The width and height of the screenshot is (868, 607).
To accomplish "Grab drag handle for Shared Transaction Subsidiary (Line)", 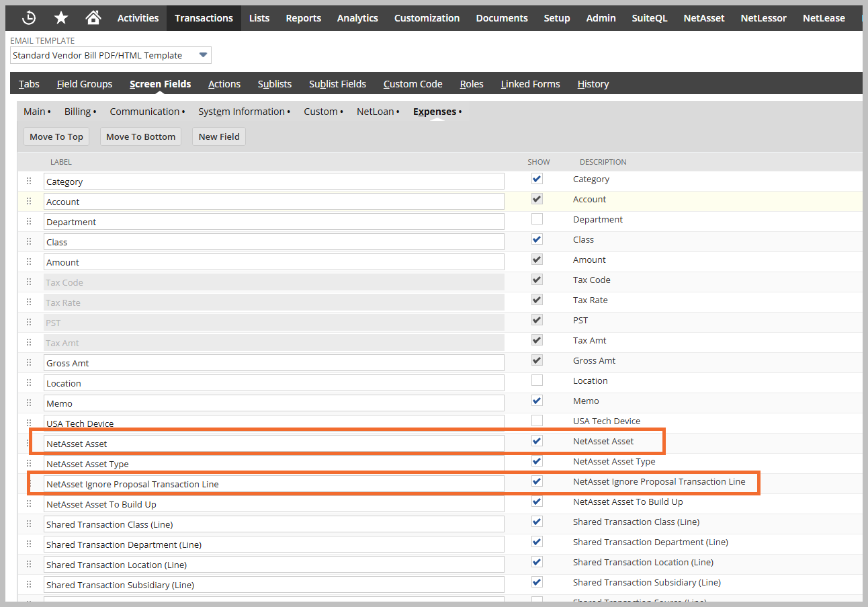I will click(29, 585).
